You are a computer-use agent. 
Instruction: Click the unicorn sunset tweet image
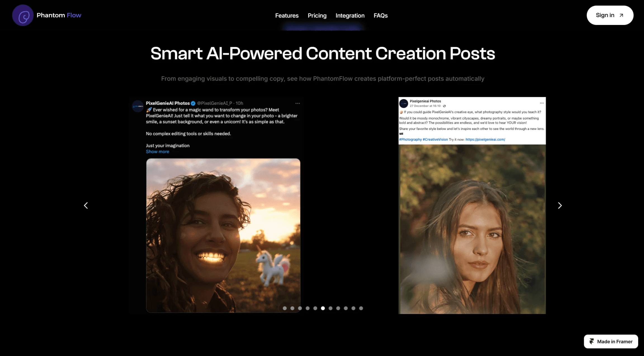click(x=223, y=235)
